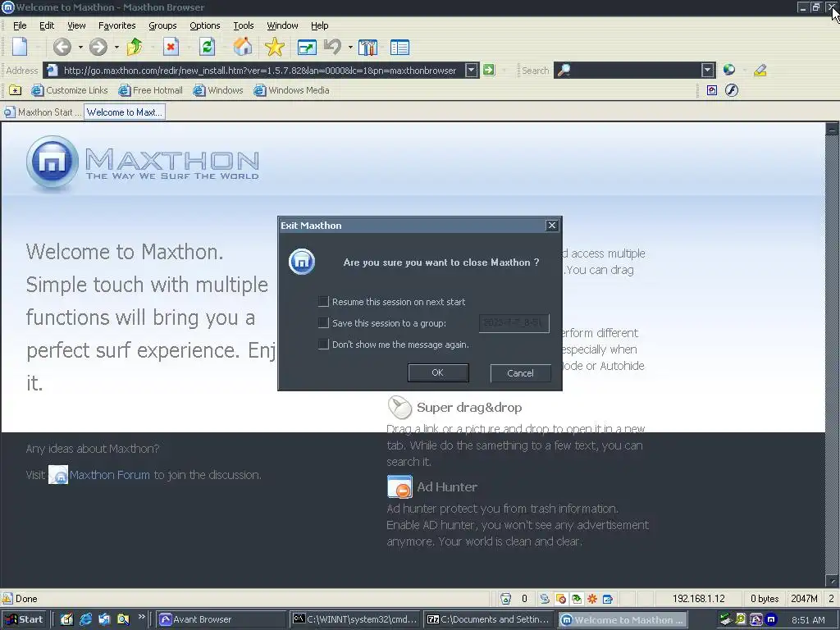Stop loading with the red X icon
840x630 pixels.
[171, 47]
